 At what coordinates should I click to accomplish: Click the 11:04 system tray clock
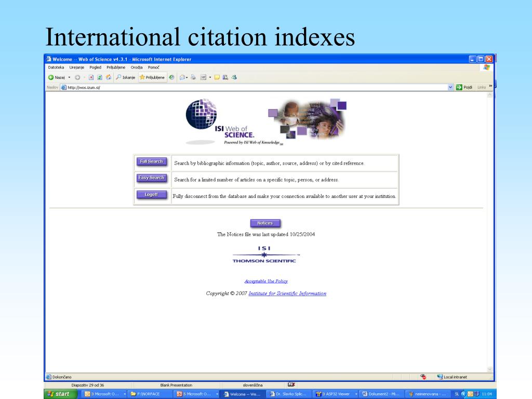[x=487, y=394]
